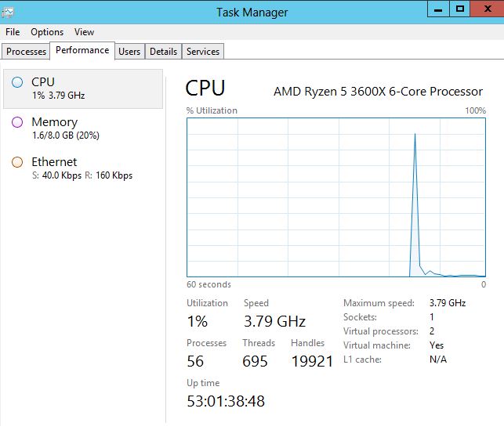The image size is (504, 430).
Task: Select the Ethernet resource in sidebar
Action: [83, 168]
